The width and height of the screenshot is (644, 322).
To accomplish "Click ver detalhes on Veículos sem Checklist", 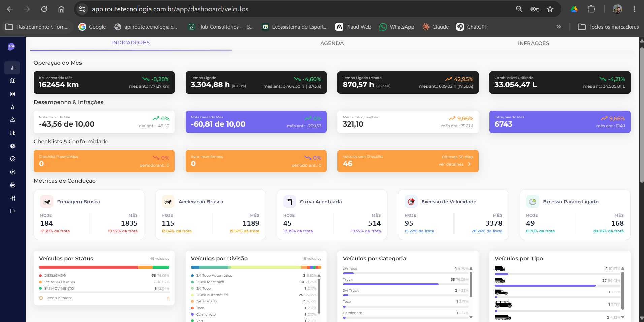I will [455, 164].
